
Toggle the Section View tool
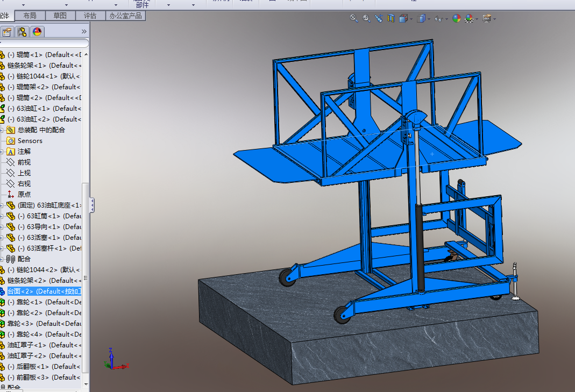tap(391, 18)
